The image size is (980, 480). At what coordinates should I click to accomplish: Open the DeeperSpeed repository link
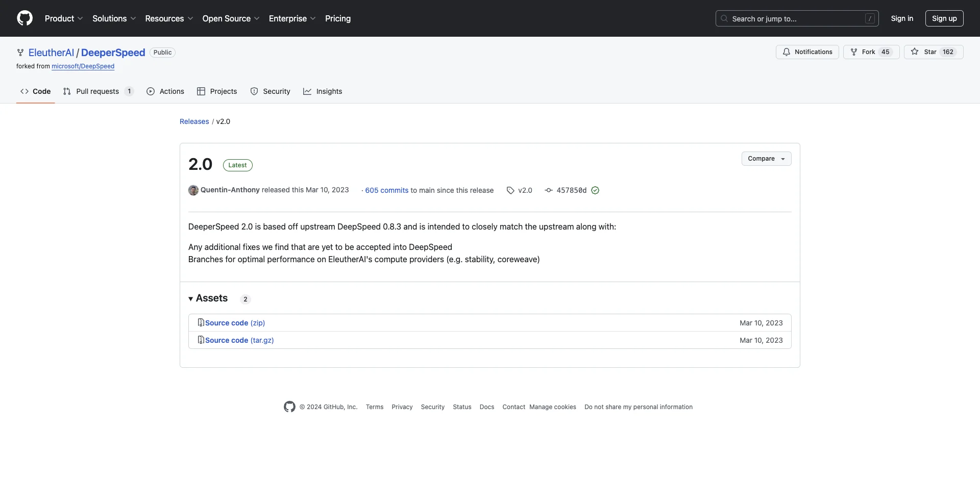pos(113,53)
